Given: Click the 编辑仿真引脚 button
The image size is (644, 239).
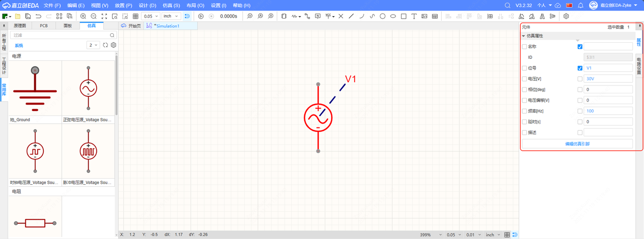Looking at the screenshot, I should click(x=577, y=144).
